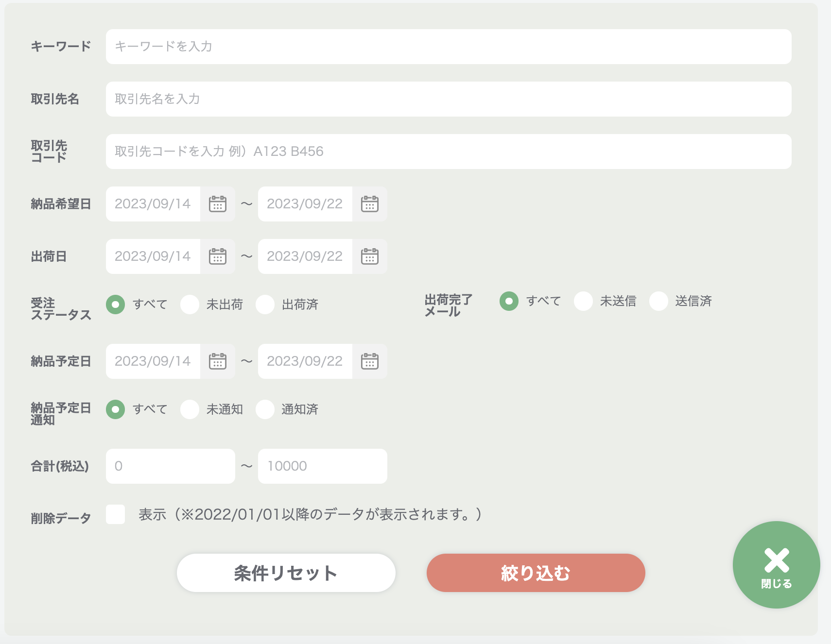Enable the 削除データ 表示 checkbox

[115, 516]
